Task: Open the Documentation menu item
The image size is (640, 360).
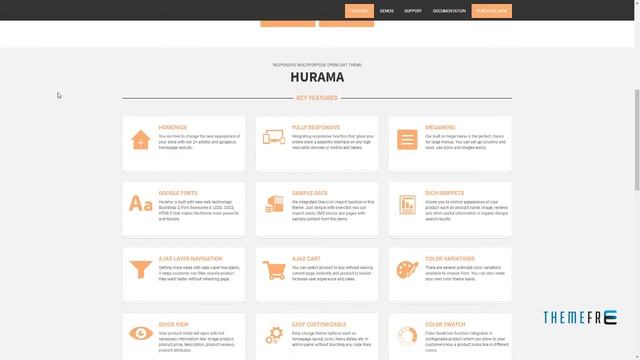Action: click(x=449, y=11)
